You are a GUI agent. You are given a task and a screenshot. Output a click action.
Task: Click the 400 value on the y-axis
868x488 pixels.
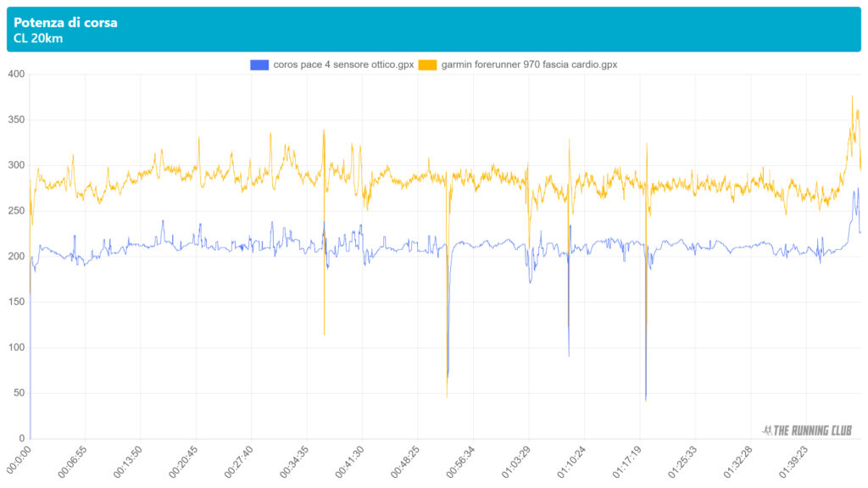[x=16, y=75]
